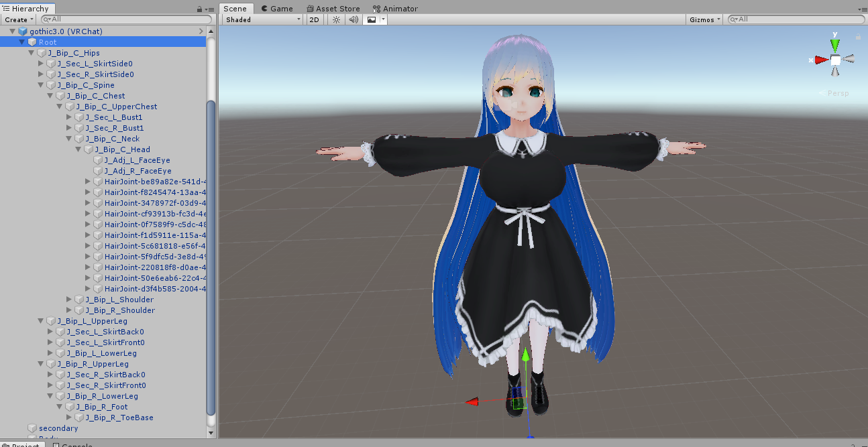Viewport: 868px width, 447px height.
Task: Select J_Sec_R_SkirtSide0 object
Action: pyautogui.click(x=95, y=74)
